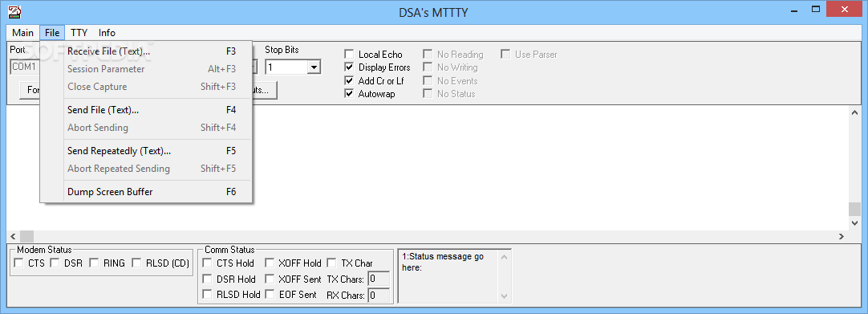This screenshot has height=314, width=868.
Task: Click the Use Parser checkbox
Action: coord(505,55)
